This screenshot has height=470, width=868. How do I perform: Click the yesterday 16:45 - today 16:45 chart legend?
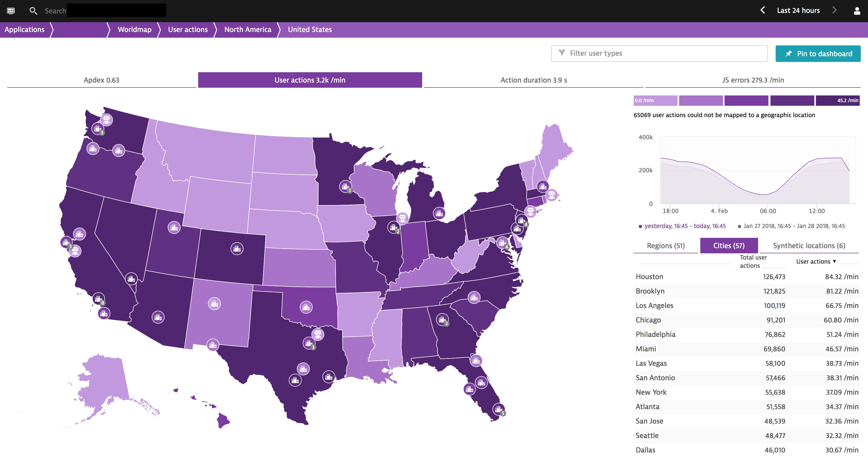pos(682,226)
